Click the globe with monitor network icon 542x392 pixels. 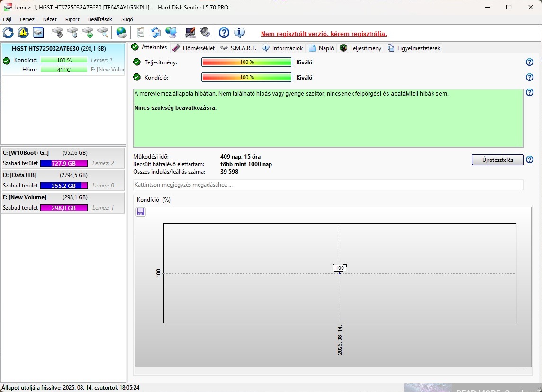(x=171, y=33)
